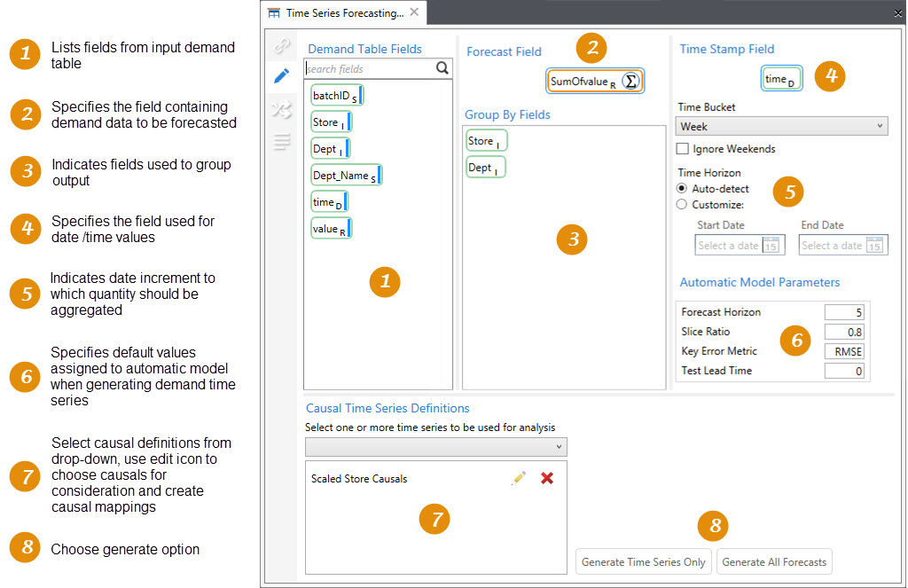Remove Scaled Store Causals with red X
Image resolution: width=908 pixels, height=588 pixels.
547,478
